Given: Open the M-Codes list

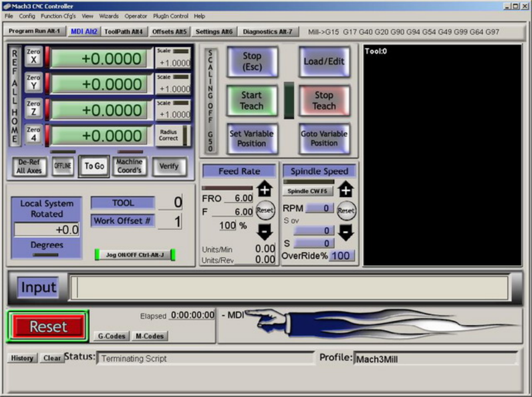Looking at the screenshot, I should tap(149, 336).
